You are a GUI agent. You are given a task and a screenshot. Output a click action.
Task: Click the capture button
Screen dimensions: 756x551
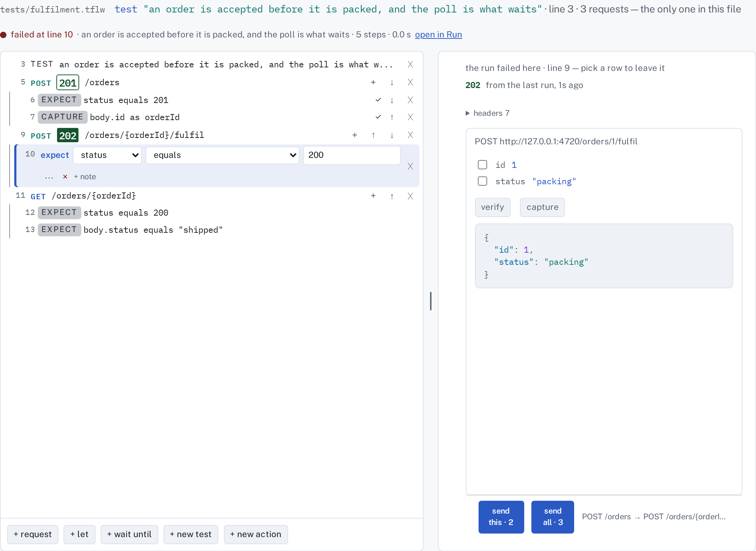(542, 207)
